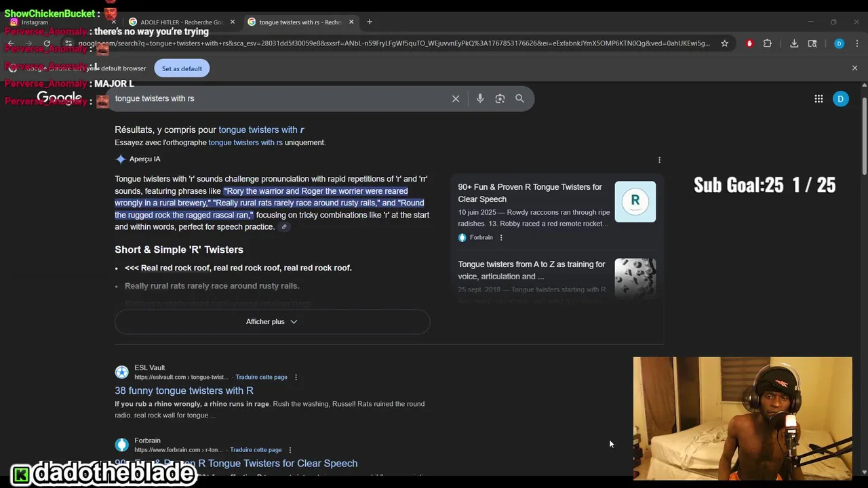Click the A to Z tongue twisters thumbnail
Image resolution: width=868 pixels, height=488 pixels.
[x=635, y=278]
